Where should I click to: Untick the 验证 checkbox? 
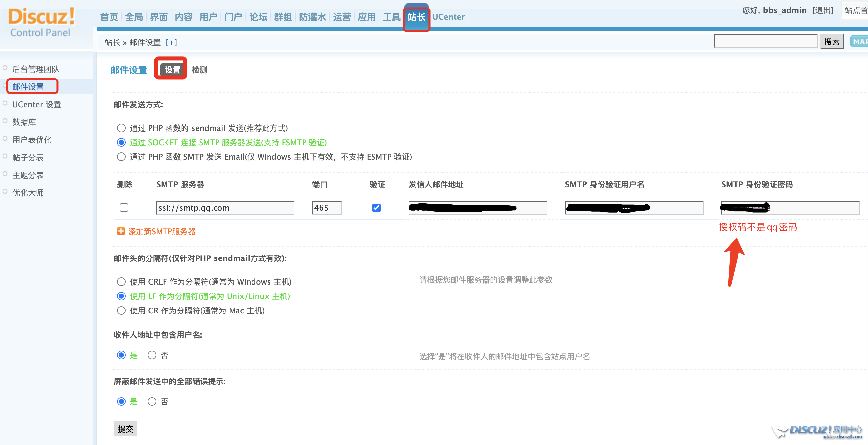(376, 208)
